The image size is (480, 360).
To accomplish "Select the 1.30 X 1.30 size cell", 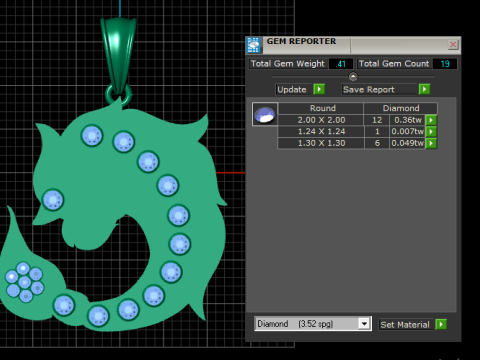I will (x=321, y=143).
